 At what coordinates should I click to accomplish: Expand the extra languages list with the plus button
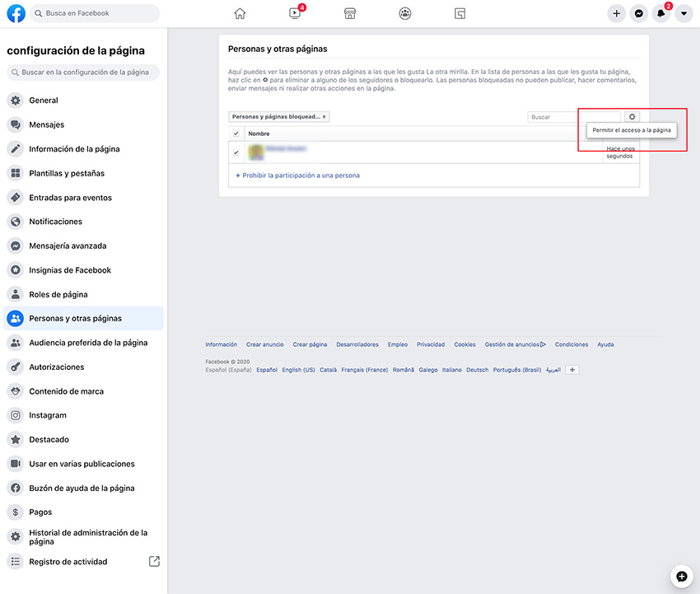[572, 370]
